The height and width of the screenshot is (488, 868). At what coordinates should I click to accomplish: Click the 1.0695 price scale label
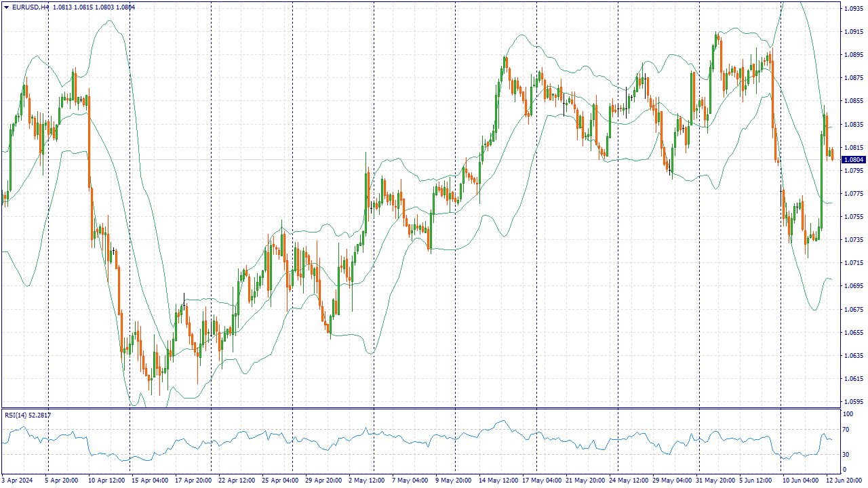tap(853, 285)
